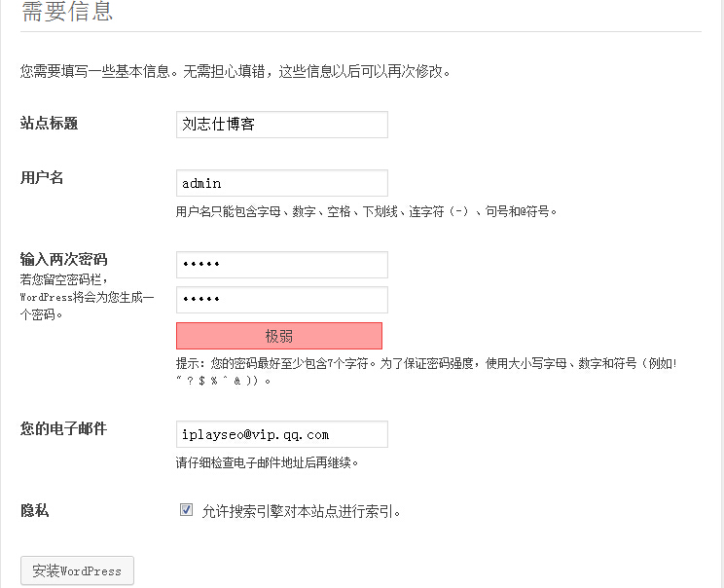Click the email address input field
This screenshot has height=588, width=724.
coord(281,434)
